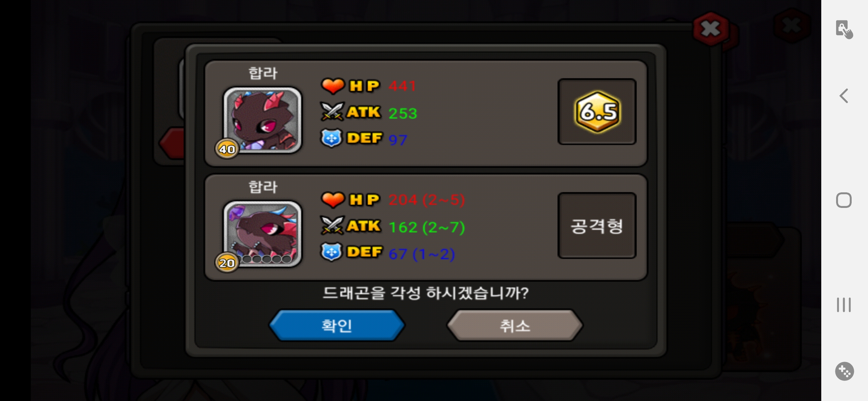The height and width of the screenshot is (401, 868).
Task: Open the game tools controller icon
Action: coord(845,371)
